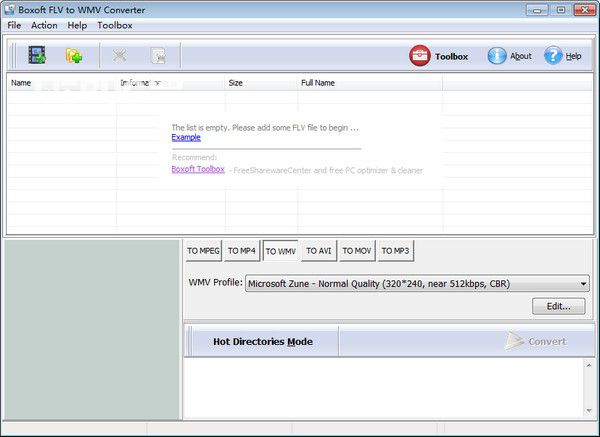Sort by the Name column header
The width and height of the screenshot is (600, 437).
[61, 83]
